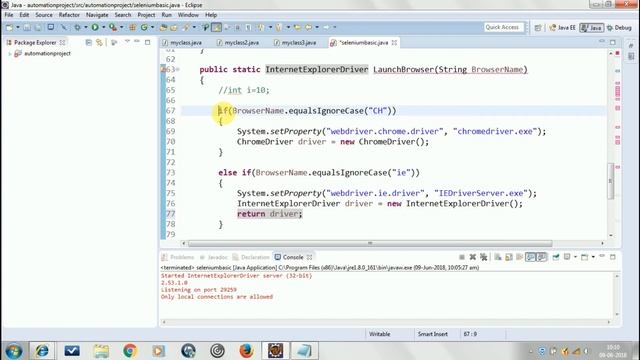Image resolution: width=640 pixels, height=360 pixels.
Task: Click the Debug (bug) toolbar icon
Action: pyautogui.click(x=77, y=27)
